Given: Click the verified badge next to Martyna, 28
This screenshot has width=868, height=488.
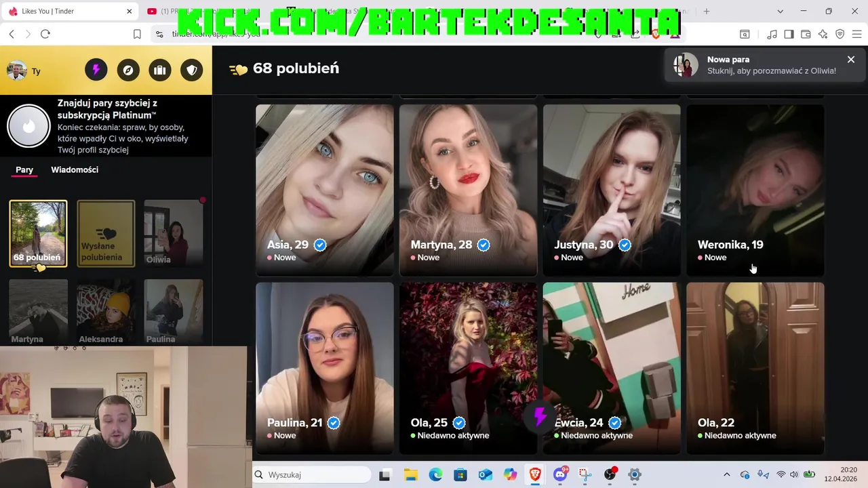Looking at the screenshot, I should (484, 245).
